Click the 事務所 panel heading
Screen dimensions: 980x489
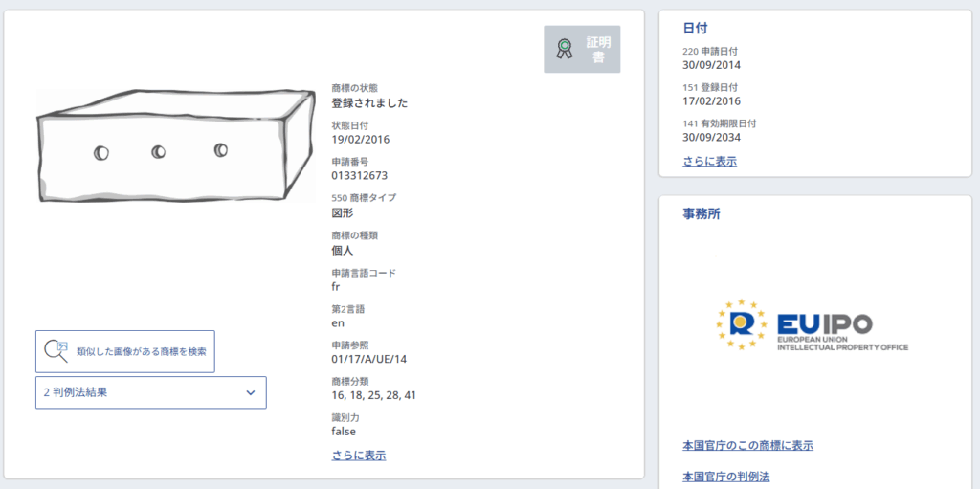(702, 213)
